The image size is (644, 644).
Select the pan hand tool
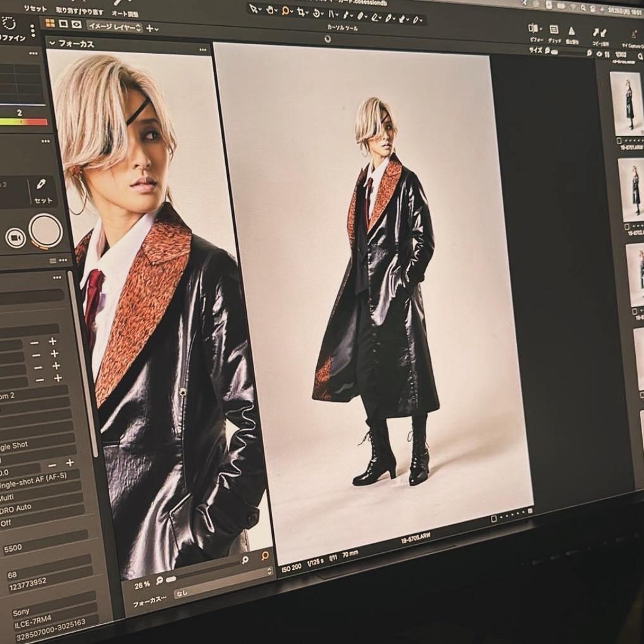(x=271, y=9)
